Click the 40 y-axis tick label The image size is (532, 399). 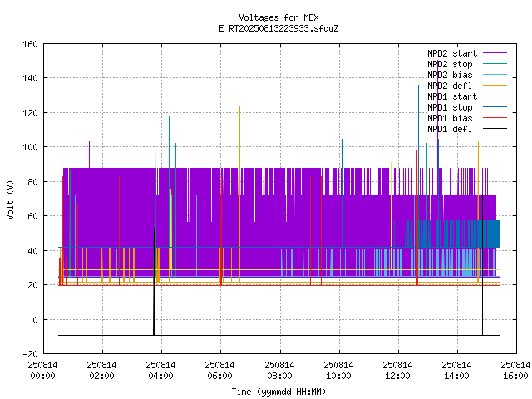coord(32,251)
